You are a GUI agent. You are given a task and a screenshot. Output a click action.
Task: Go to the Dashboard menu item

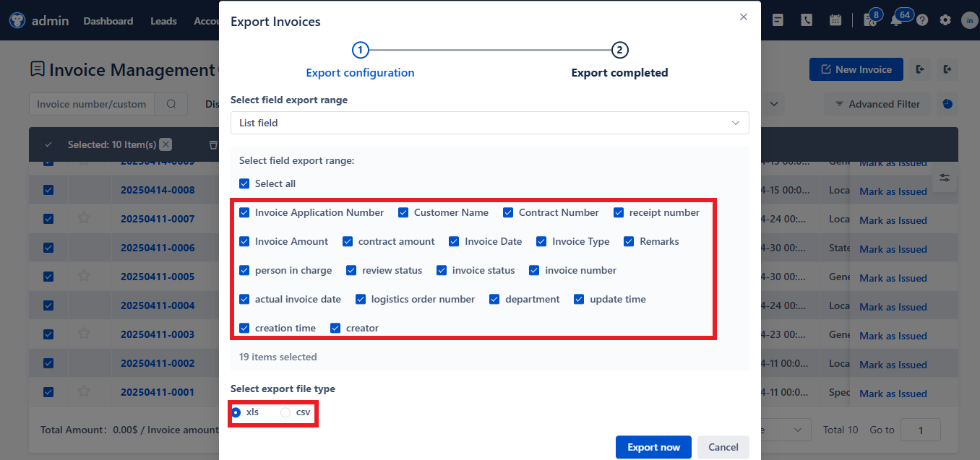pos(108,21)
